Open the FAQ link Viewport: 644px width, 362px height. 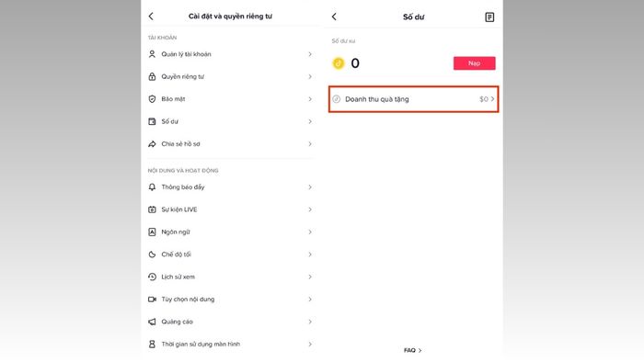(412, 350)
